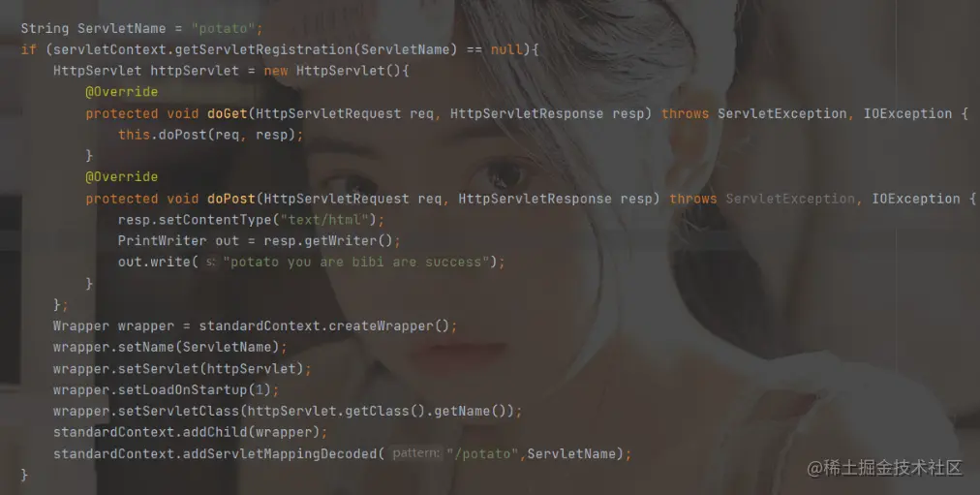Image resolution: width=980 pixels, height=495 pixels.
Task: Click the "potato" string literal value
Action: [x=224, y=29]
